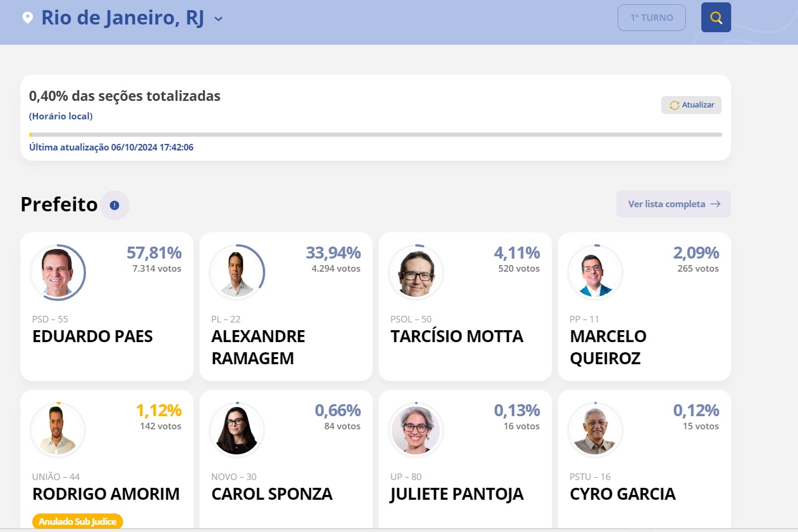
Task: Click the location pin icon
Action: point(27,17)
